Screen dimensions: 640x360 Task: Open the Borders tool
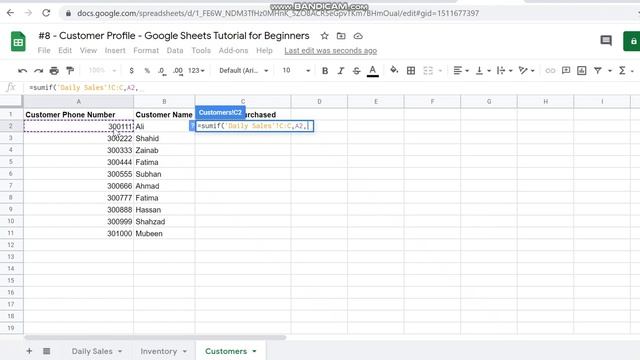coord(411,71)
